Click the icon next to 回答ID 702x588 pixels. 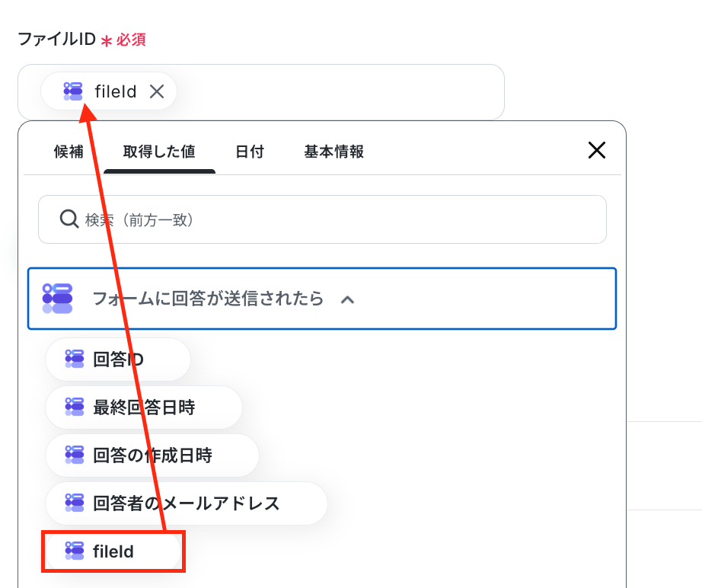point(75,360)
